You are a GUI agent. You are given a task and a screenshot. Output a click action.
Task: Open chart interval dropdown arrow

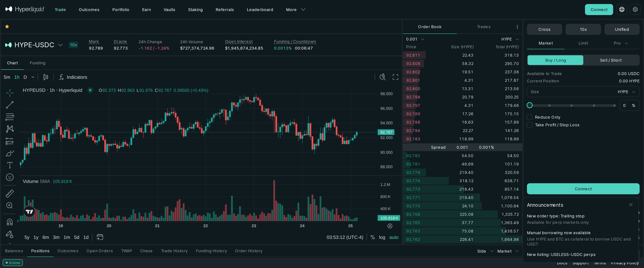pos(33,77)
